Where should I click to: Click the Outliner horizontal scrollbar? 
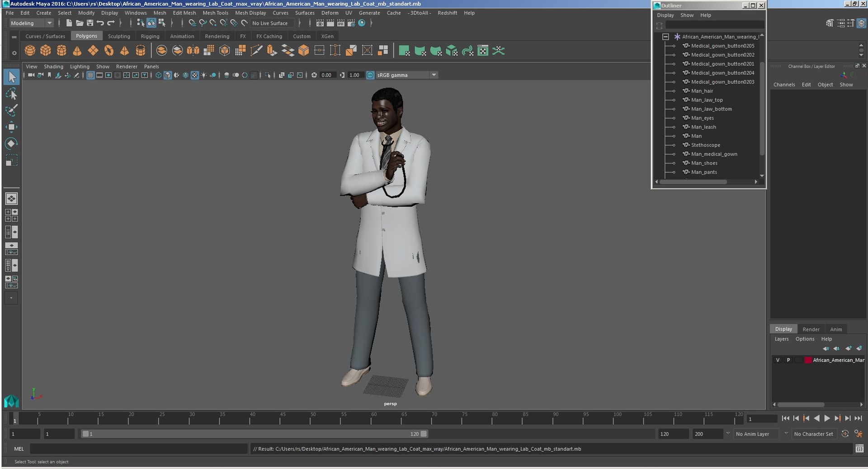693,182
